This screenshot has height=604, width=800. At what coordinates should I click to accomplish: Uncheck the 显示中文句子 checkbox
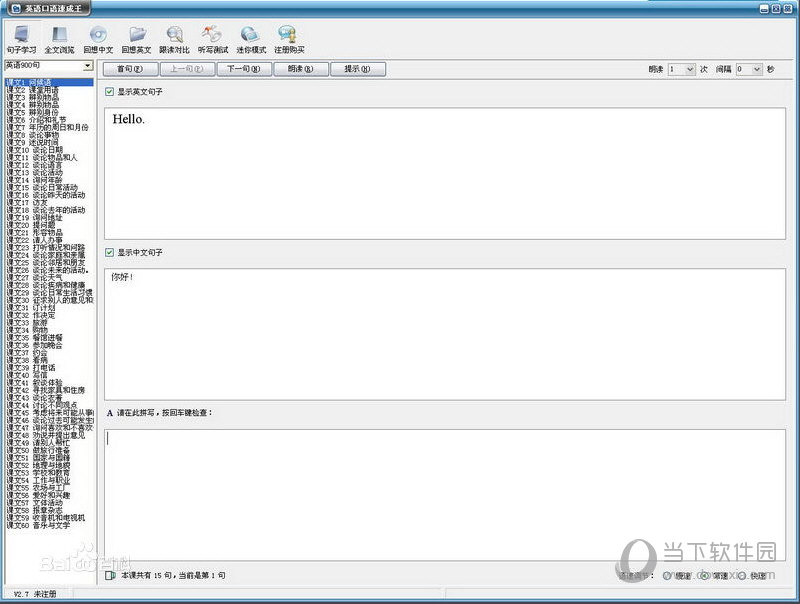point(109,253)
